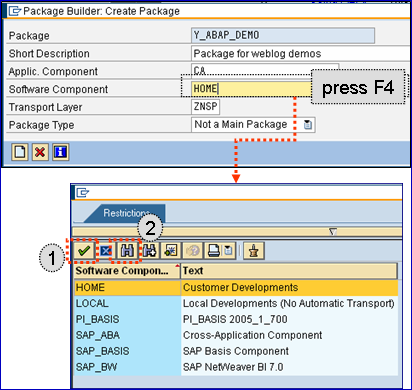Select the LOCAL software component row
This screenshot has width=412, height=390.
pyautogui.click(x=236, y=303)
